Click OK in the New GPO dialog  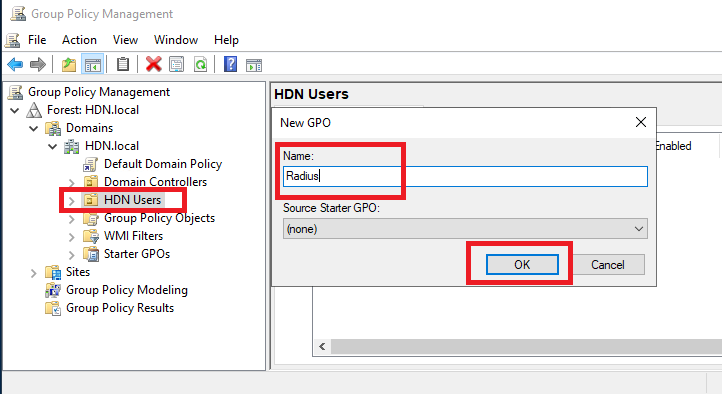pos(522,265)
